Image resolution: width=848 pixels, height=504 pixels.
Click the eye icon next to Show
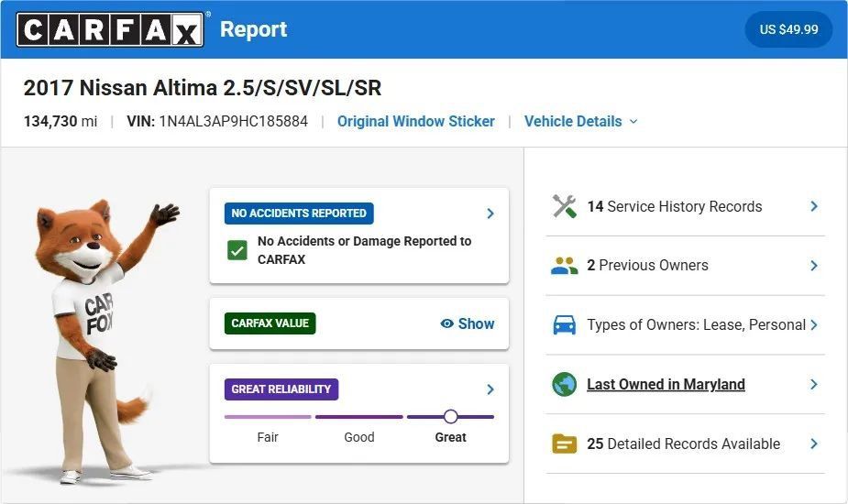coord(446,323)
